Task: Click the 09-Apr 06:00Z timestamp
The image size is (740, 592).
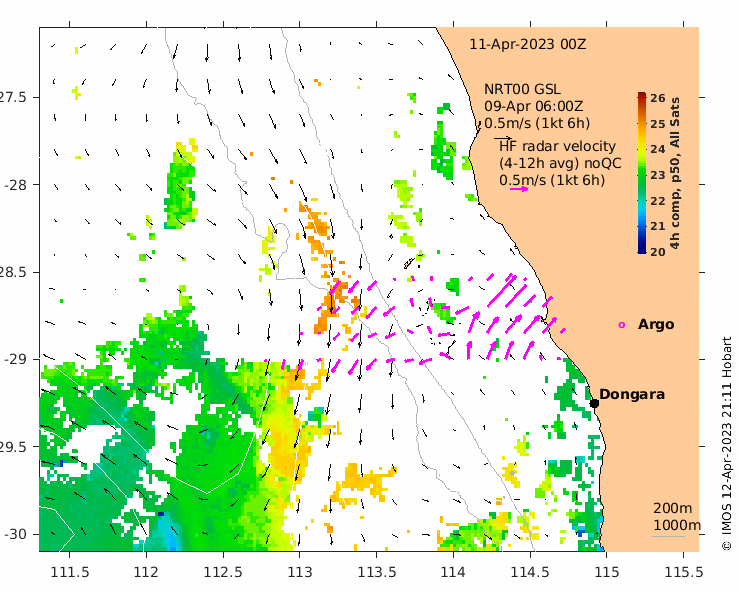Action: pyautogui.click(x=533, y=106)
